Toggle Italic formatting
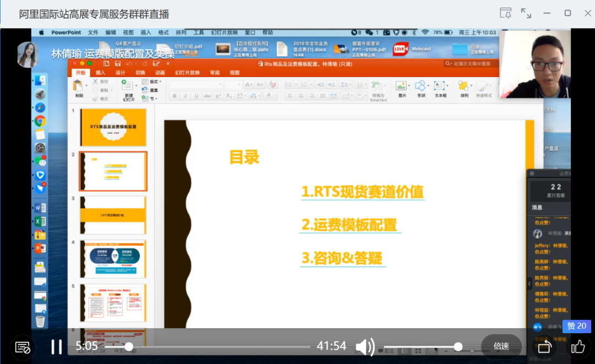Image resolution: width=595 pixels, height=364 pixels. [x=185, y=96]
